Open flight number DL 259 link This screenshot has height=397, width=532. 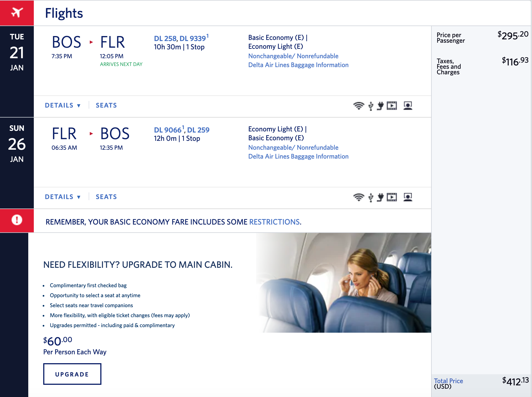click(198, 130)
